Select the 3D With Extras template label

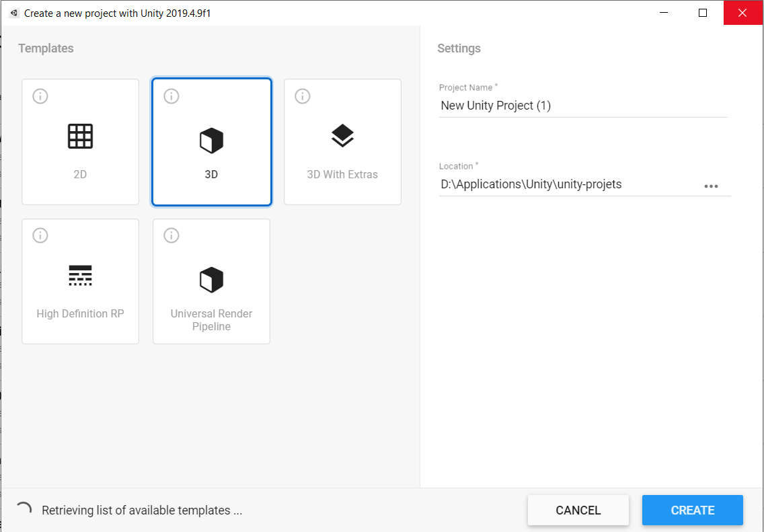(x=342, y=174)
